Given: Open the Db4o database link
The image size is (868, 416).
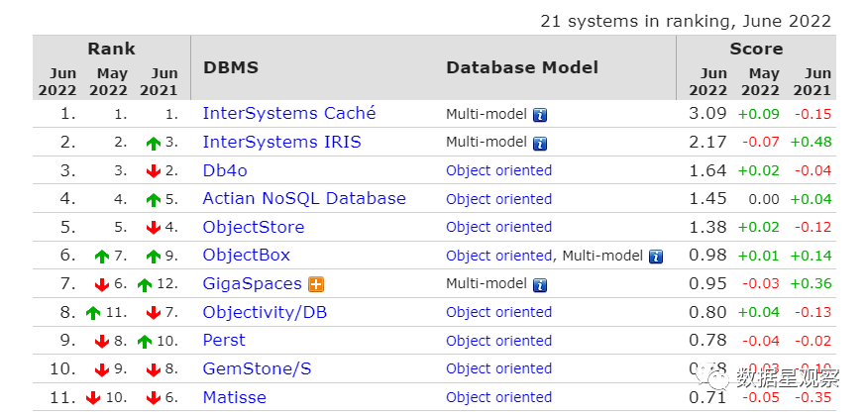Looking at the screenshot, I should 225,170.
